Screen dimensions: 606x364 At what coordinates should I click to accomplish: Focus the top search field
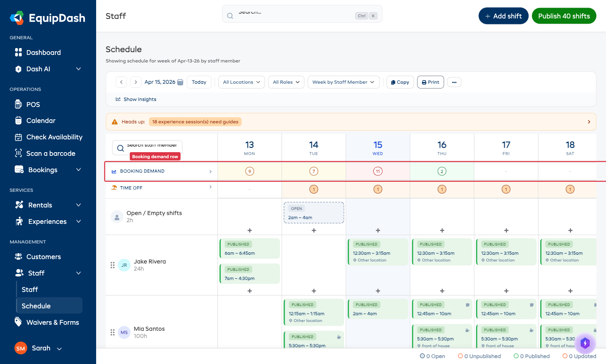(x=302, y=14)
